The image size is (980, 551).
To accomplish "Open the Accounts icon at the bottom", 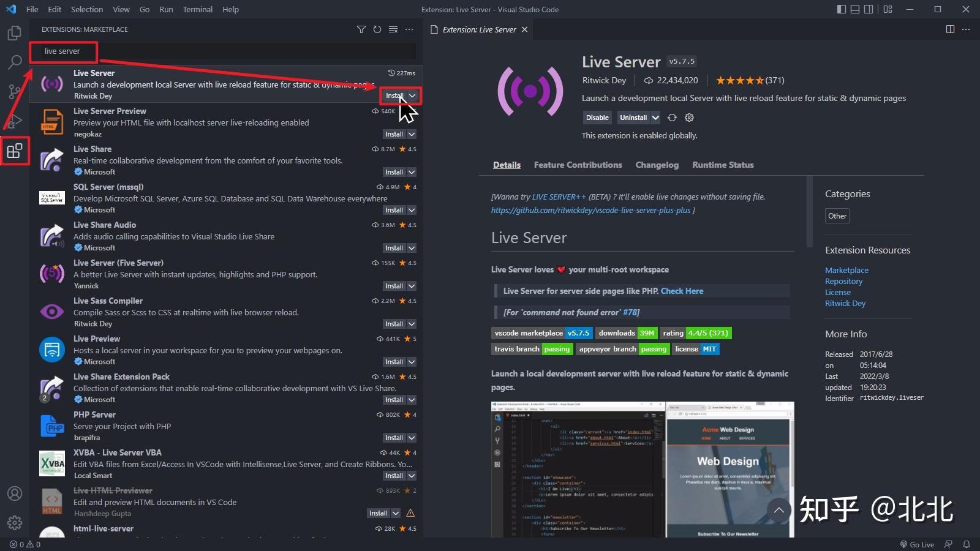I will pyautogui.click(x=15, y=493).
